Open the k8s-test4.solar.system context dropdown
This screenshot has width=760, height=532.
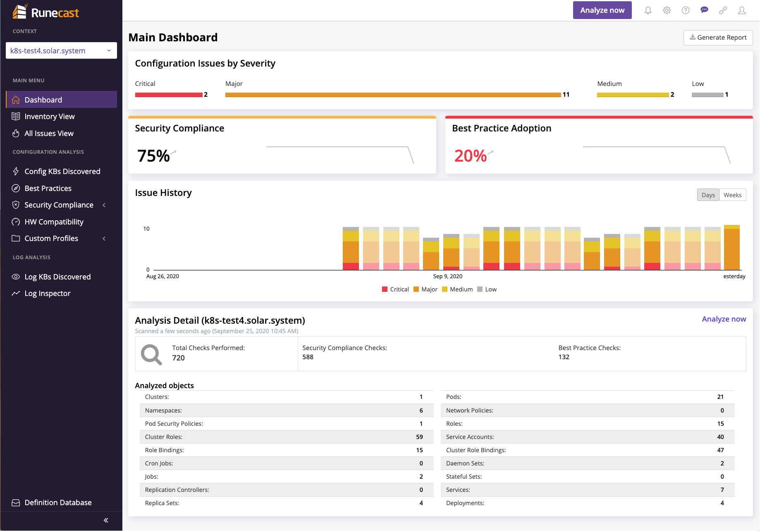61,51
